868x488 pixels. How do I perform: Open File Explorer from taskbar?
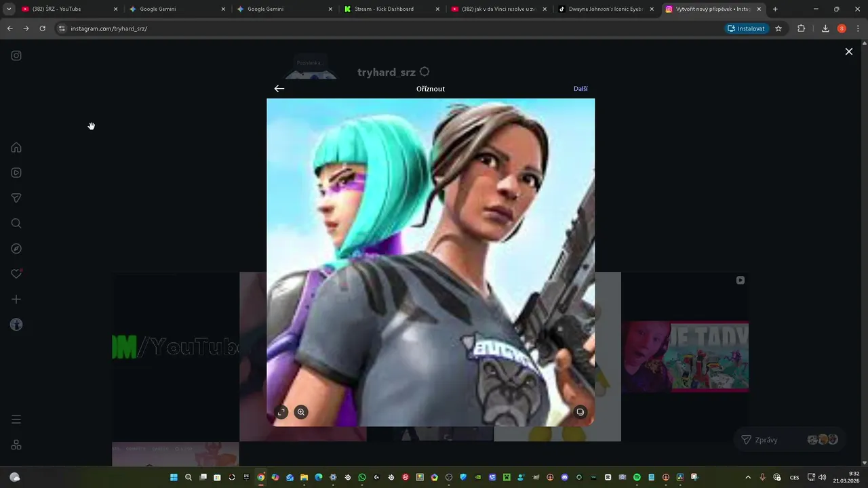pyautogui.click(x=304, y=477)
